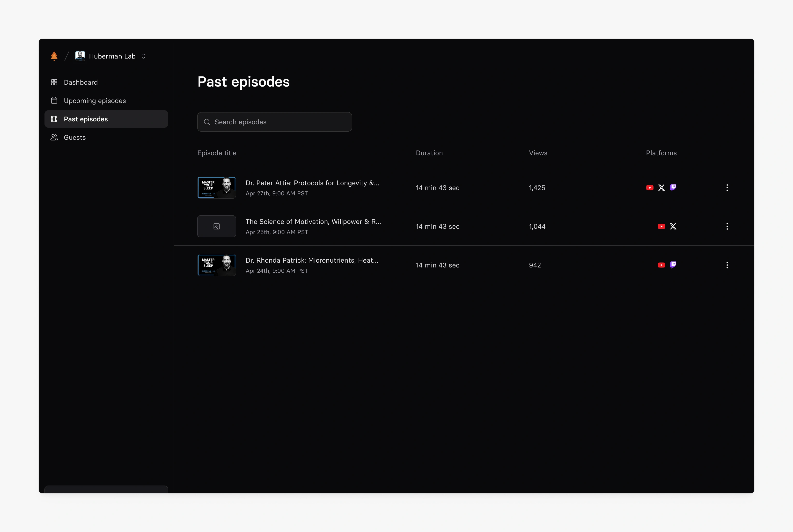Click the Dashboard grid icon
This screenshot has width=793, height=532.
(54, 82)
